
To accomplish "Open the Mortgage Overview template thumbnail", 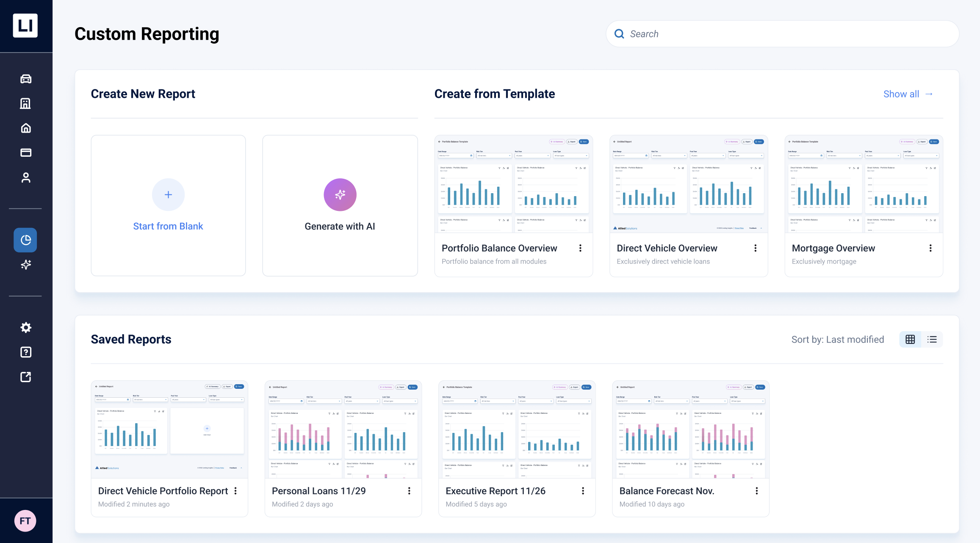I will point(864,184).
